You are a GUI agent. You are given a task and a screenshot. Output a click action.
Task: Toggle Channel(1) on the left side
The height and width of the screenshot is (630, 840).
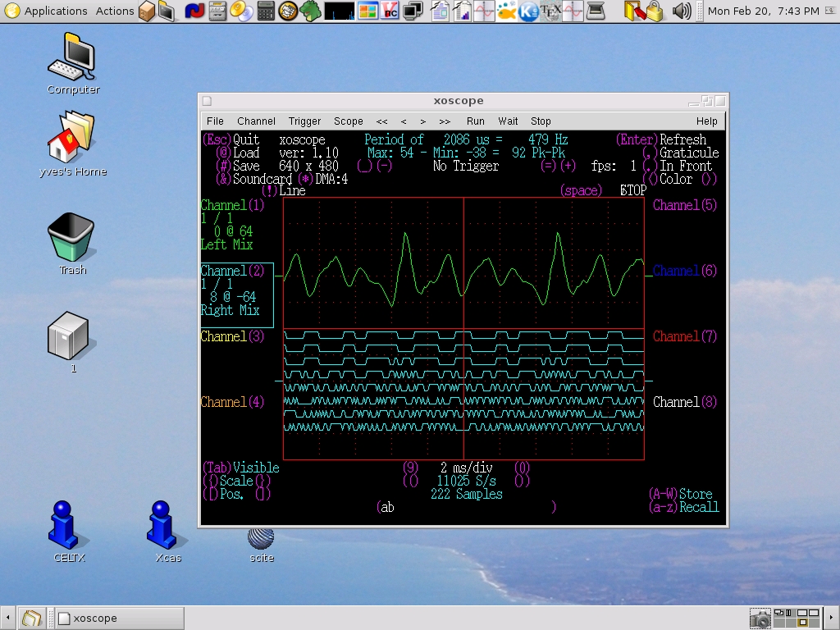tap(233, 206)
